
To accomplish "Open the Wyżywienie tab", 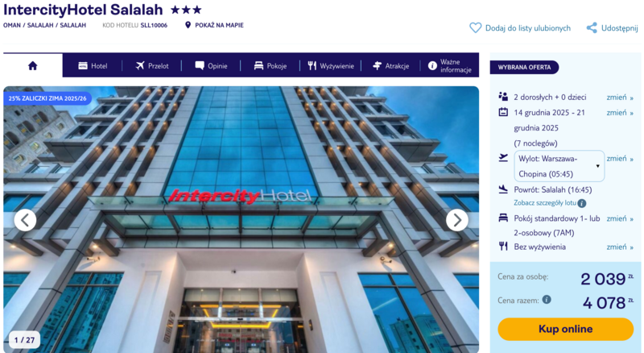I will point(331,66).
